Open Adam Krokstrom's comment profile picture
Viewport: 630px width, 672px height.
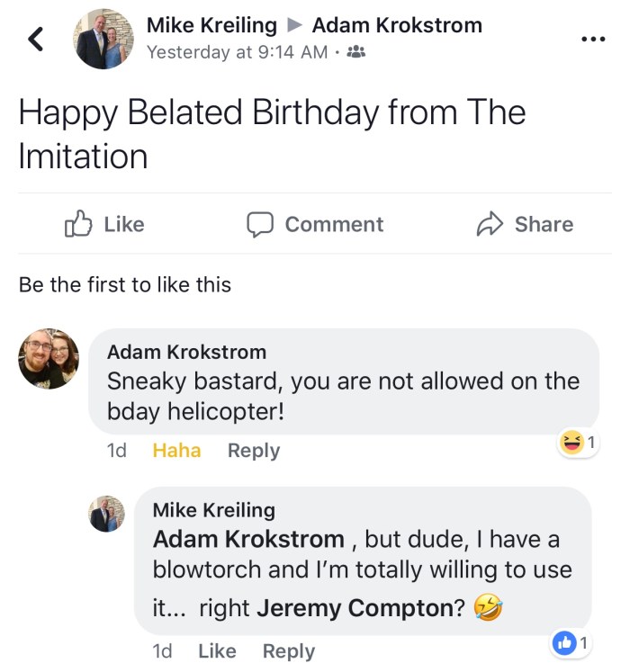pos(49,359)
